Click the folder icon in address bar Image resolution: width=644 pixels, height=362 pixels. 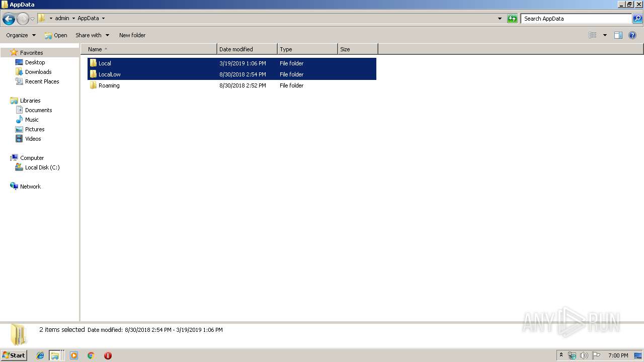(x=42, y=18)
